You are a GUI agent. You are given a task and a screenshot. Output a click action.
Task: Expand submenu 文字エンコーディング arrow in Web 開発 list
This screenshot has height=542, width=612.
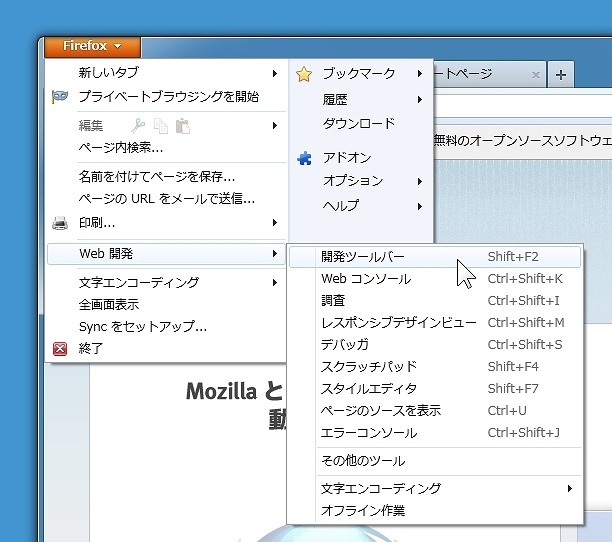(570, 489)
